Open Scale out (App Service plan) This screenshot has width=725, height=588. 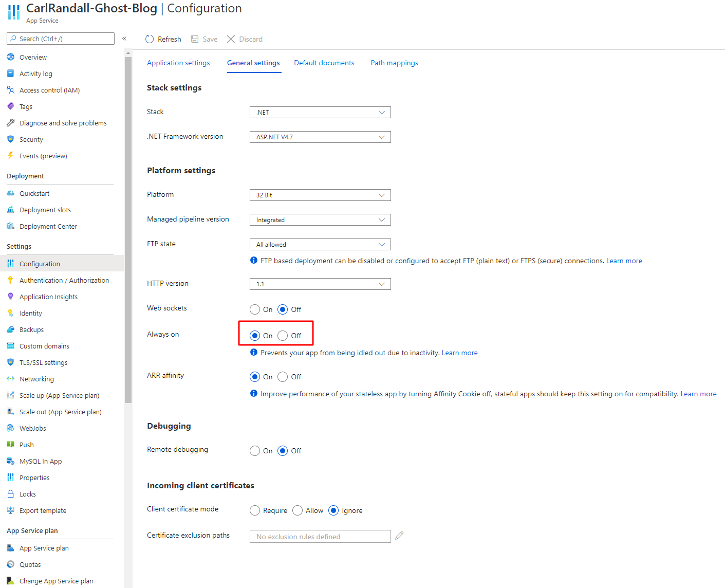pyautogui.click(x=62, y=412)
